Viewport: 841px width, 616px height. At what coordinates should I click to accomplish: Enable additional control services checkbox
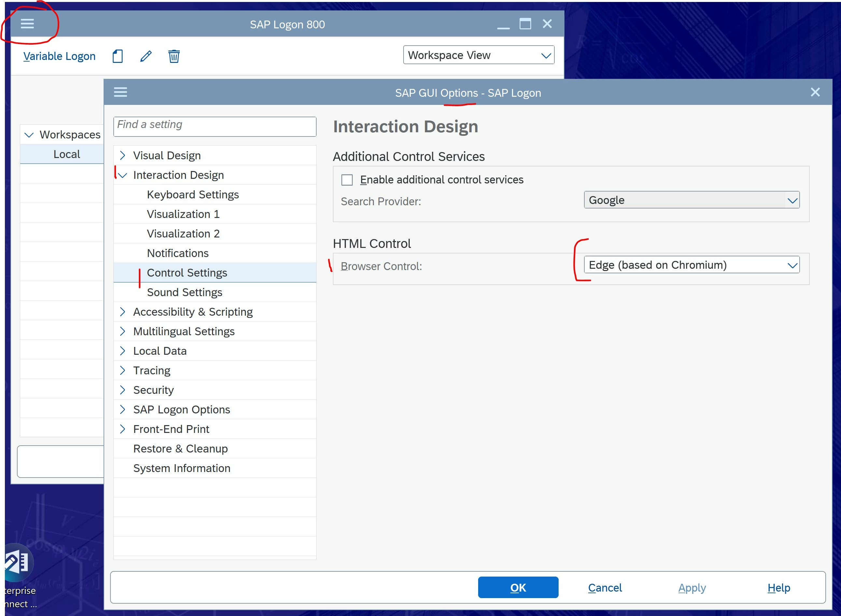point(347,180)
